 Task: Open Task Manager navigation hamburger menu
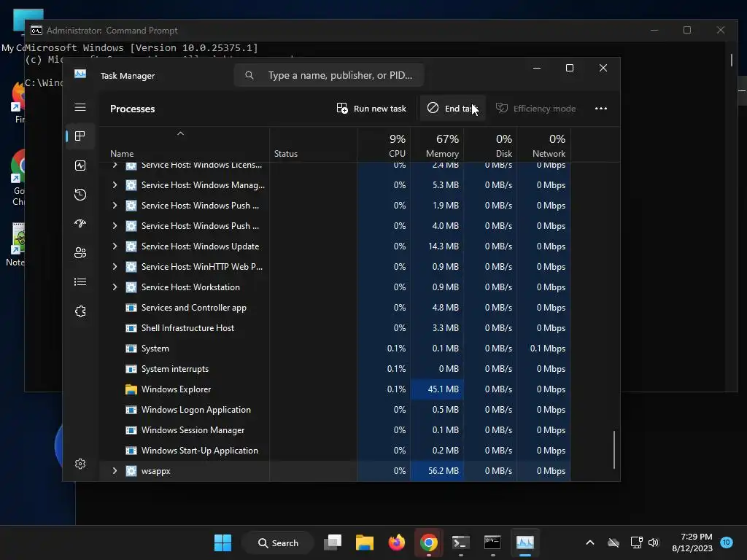coord(80,108)
